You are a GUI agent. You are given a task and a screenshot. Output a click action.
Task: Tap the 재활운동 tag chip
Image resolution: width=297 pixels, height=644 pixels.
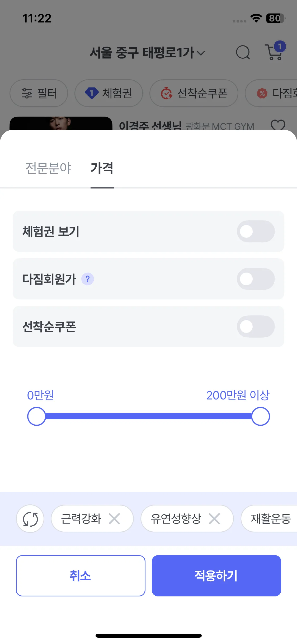[271, 519]
